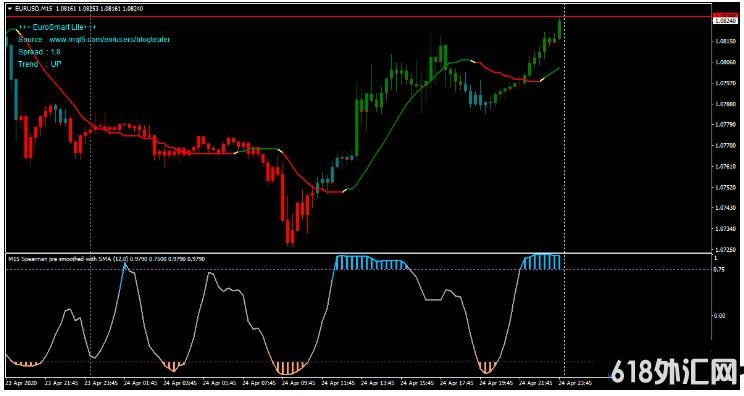Image resolution: width=744 pixels, height=396 pixels.
Task: Click the 24 Apr 11:45 time label
Action: [338, 383]
